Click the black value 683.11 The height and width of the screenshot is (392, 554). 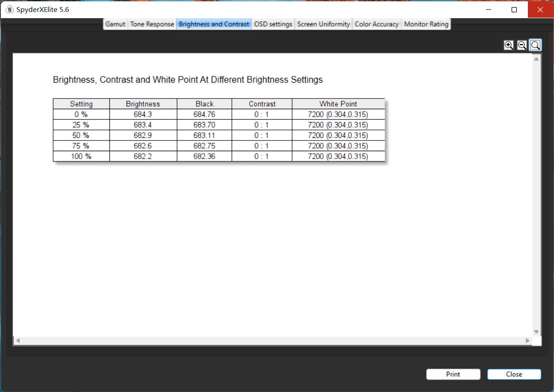pos(204,136)
